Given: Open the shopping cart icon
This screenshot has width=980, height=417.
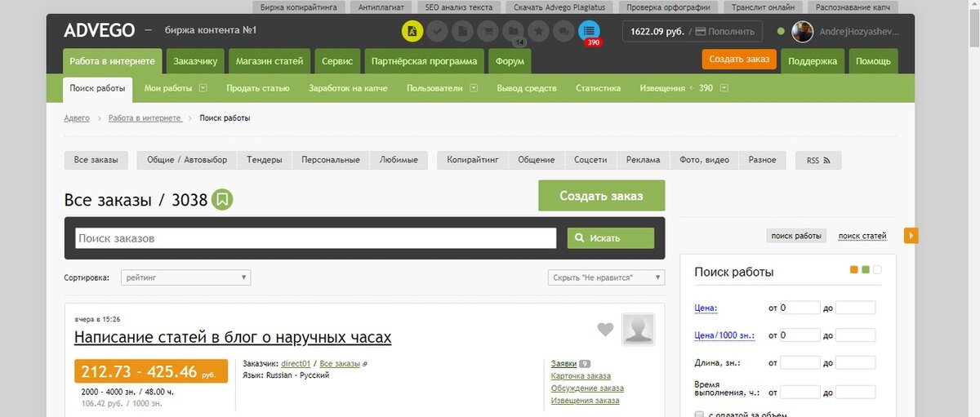Looking at the screenshot, I should (488, 32).
